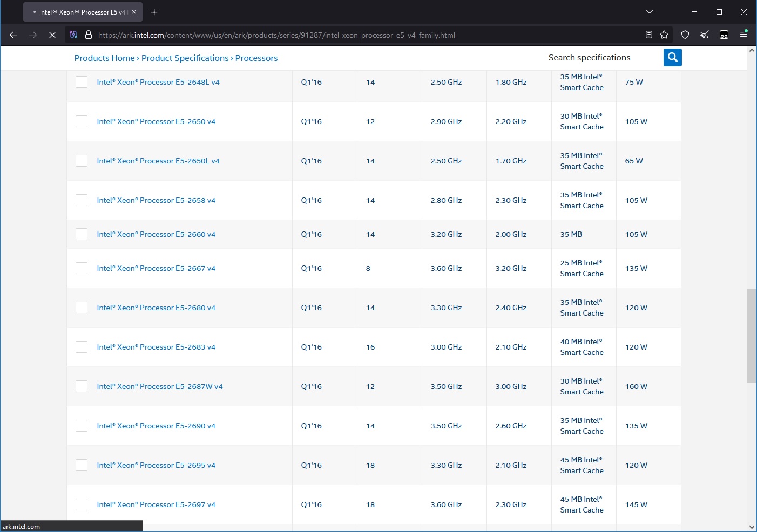
Task: Show site security info via padlock icon
Action: click(x=89, y=35)
